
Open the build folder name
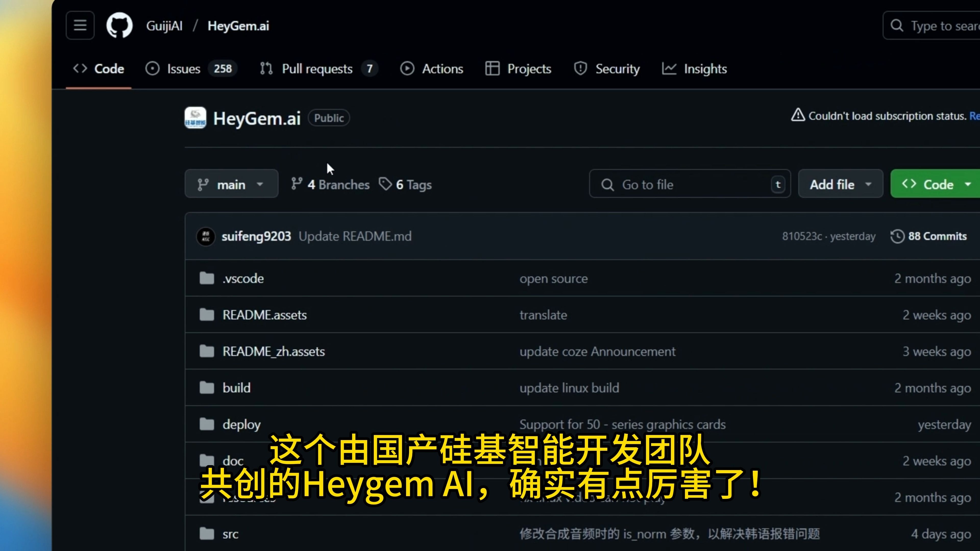pos(237,388)
